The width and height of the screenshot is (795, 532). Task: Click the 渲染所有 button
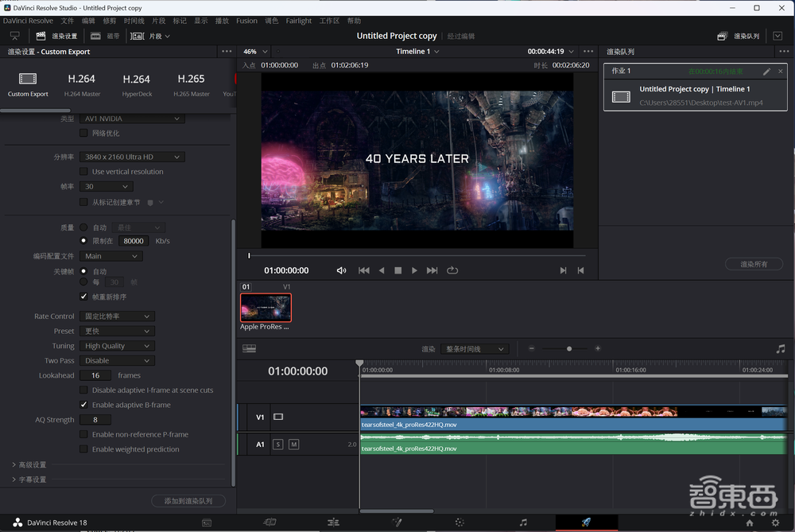pos(753,264)
